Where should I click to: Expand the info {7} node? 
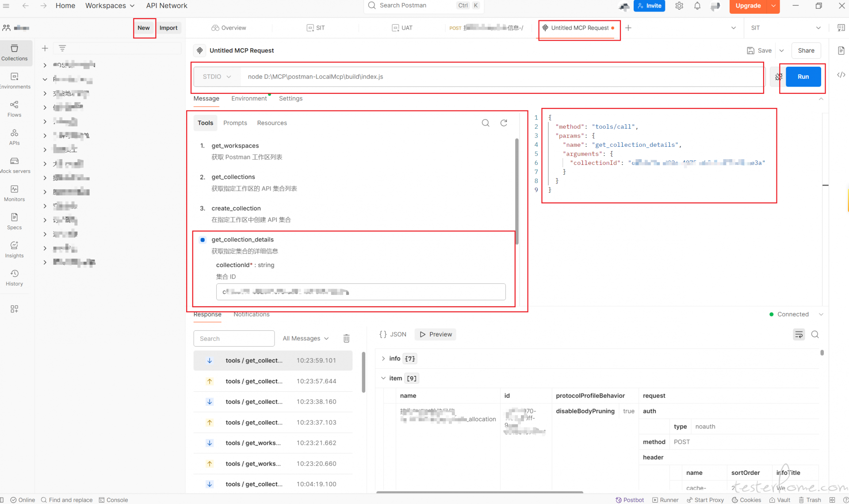tap(383, 359)
